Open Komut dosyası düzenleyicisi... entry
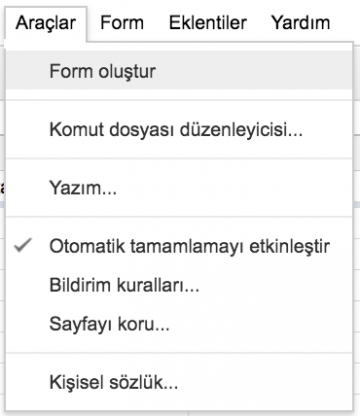 point(179,129)
